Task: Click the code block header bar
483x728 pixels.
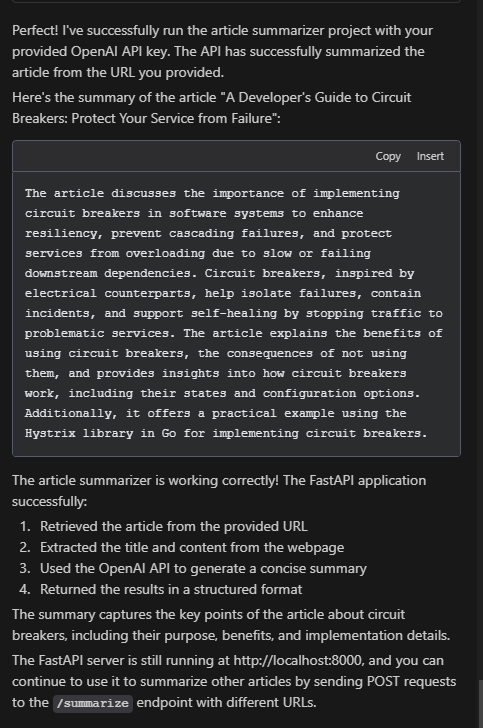Action: coord(236,156)
